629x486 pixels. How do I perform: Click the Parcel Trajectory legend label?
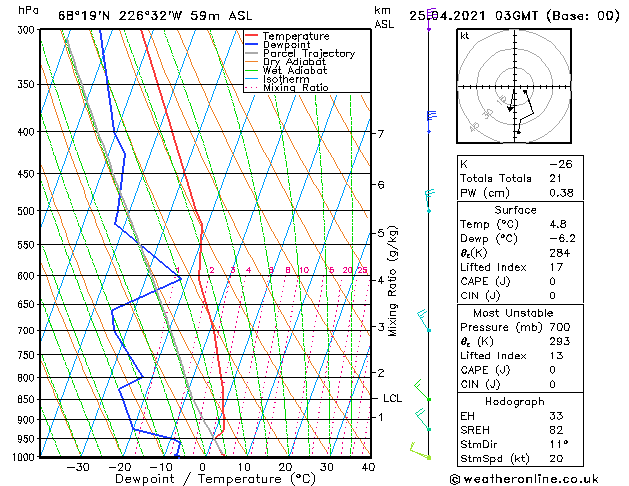[309, 53]
